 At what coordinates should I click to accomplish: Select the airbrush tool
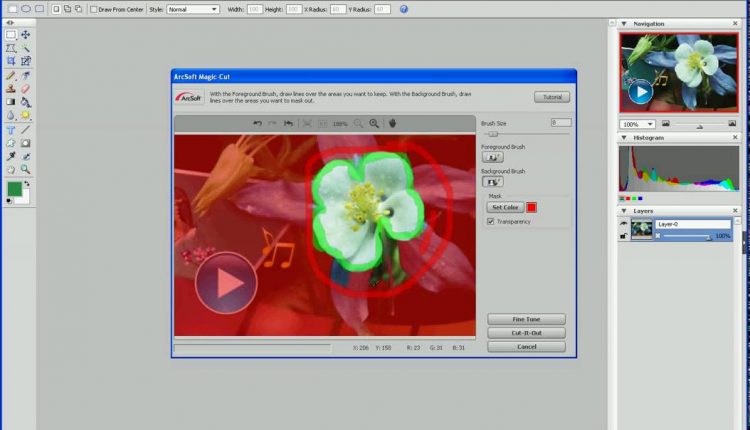click(x=25, y=76)
